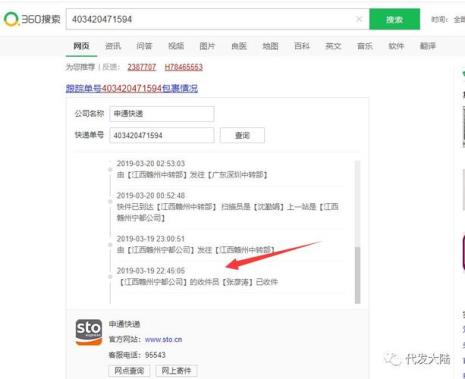Image resolution: width=465 pixels, height=379 pixels.
Task: Select the 2019-03-19 22:45:05 timestamp
Action: 151,271
